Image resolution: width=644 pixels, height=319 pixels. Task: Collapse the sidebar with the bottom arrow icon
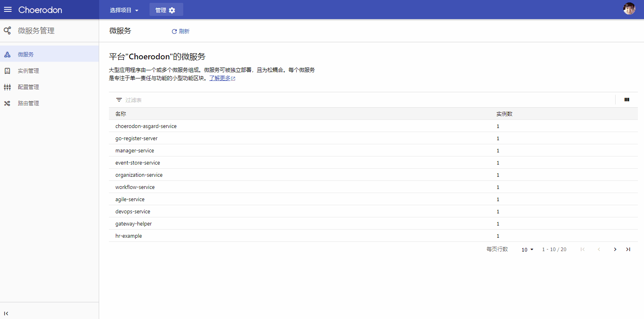coord(6,313)
